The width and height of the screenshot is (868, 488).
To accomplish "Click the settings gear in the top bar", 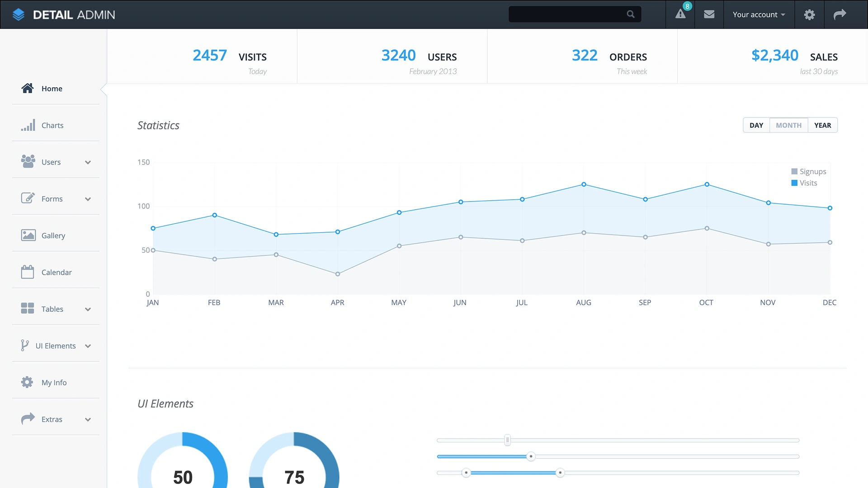I will coord(809,14).
